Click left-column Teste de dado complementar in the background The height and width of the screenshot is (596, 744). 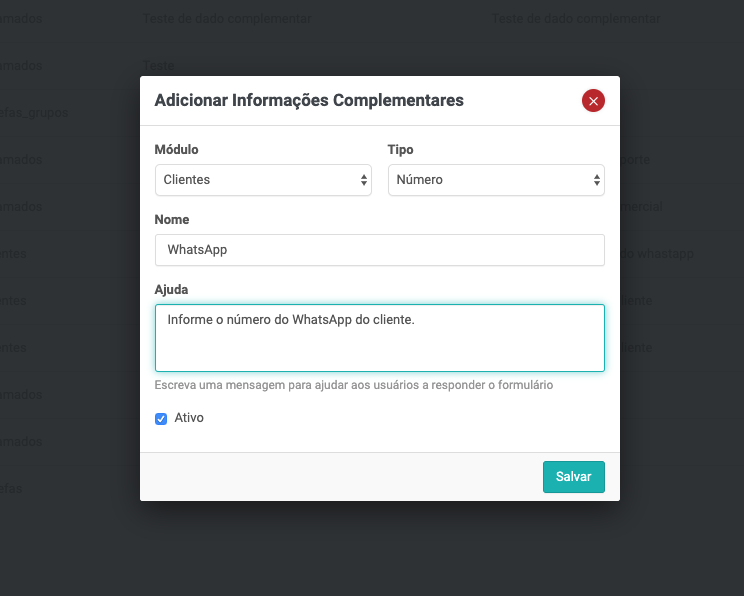point(227,19)
